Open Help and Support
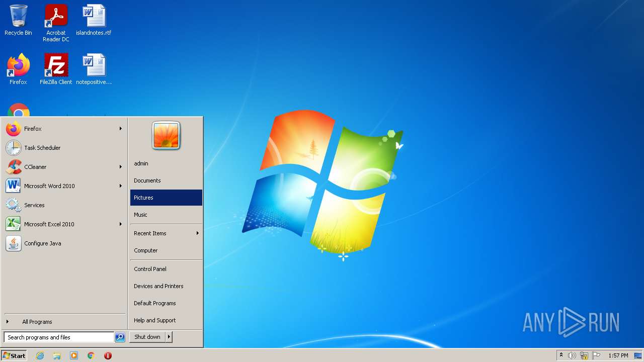The width and height of the screenshot is (644, 362). coord(166,320)
